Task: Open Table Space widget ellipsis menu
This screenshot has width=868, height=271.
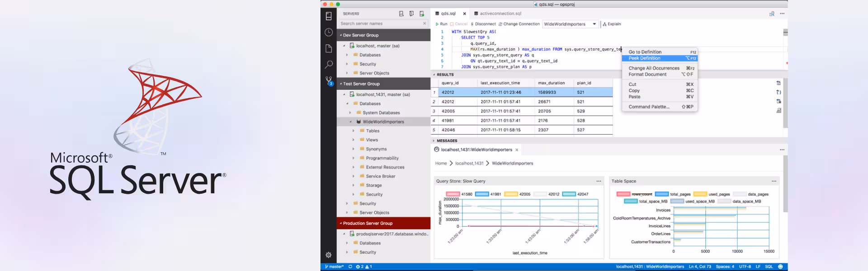Action: pyautogui.click(x=774, y=181)
